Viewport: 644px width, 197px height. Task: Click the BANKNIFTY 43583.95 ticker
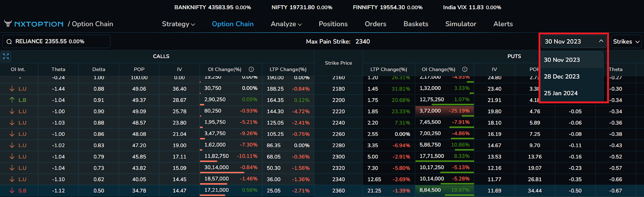[x=213, y=7]
